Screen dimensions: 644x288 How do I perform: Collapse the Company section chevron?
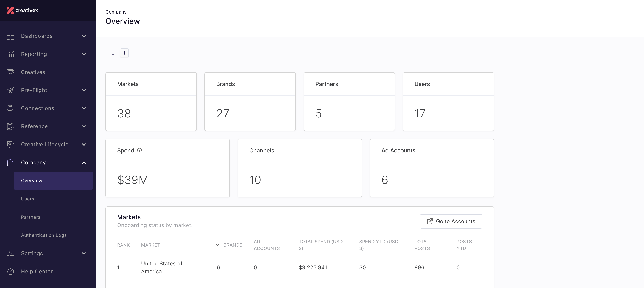(x=84, y=162)
